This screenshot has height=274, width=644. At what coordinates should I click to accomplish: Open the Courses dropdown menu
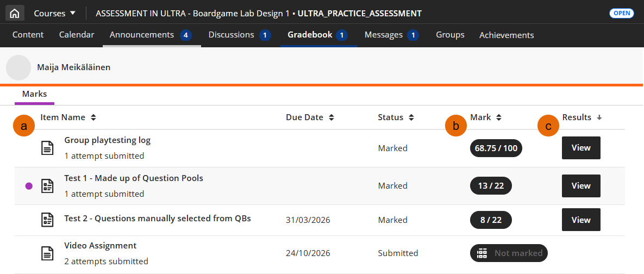[x=55, y=13]
